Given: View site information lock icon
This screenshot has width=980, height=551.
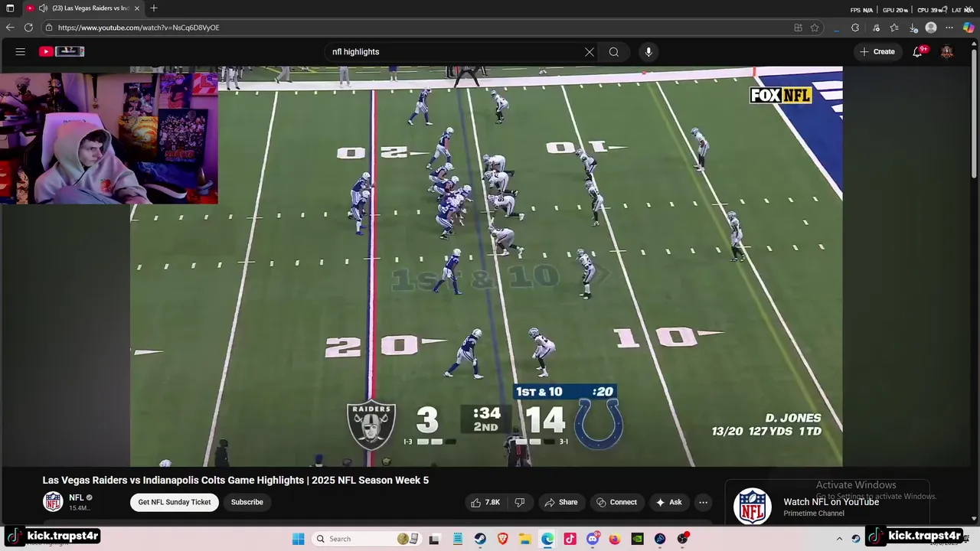Looking at the screenshot, I should pos(49,28).
